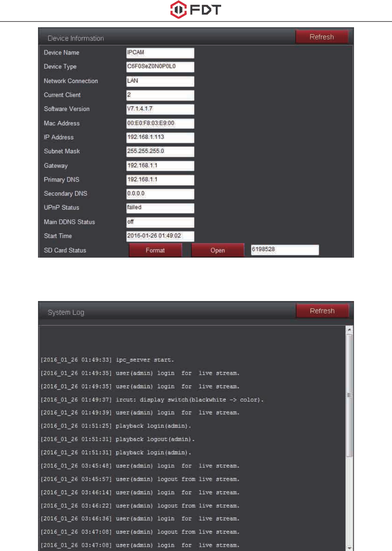Click the 01:51:31 playback logout log entry
This screenshot has width=392, height=551.
(x=117, y=439)
